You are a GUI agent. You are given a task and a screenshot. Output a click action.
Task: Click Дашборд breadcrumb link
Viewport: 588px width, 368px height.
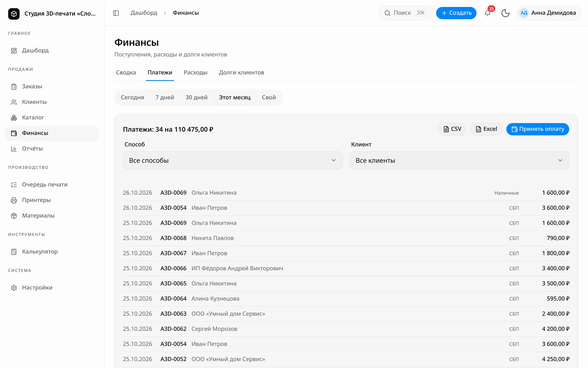pos(144,13)
